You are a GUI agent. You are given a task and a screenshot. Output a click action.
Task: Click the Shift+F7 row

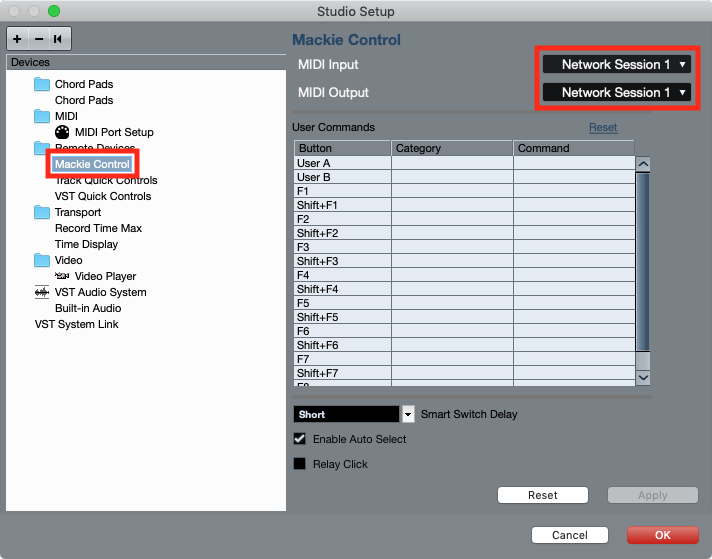coord(465,373)
